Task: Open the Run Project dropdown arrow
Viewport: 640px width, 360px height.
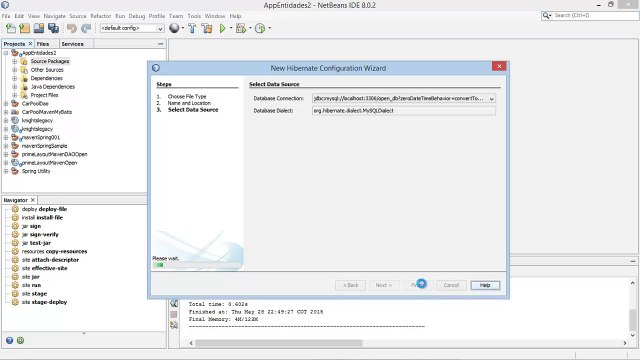Action: click(x=231, y=28)
